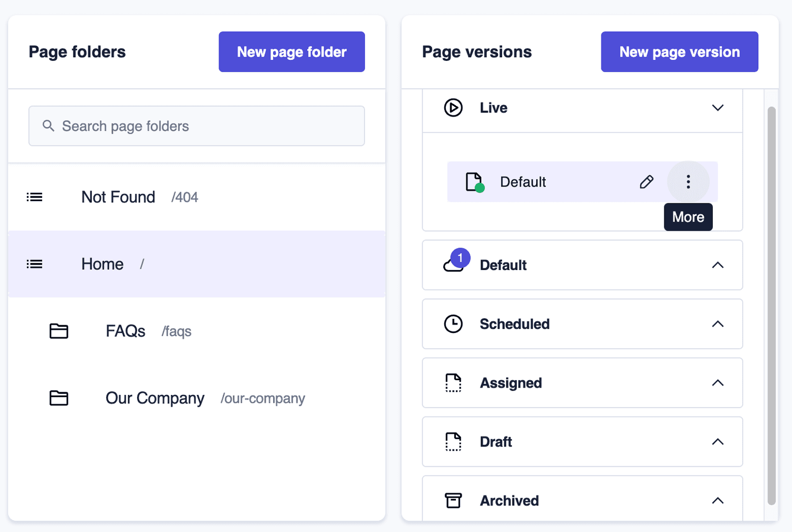Select the Home page folder
This screenshot has height=532, width=792.
102,264
